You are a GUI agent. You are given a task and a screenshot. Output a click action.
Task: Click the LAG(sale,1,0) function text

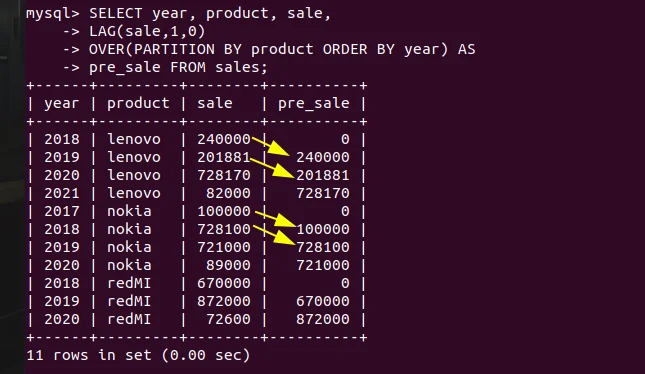(147, 31)
